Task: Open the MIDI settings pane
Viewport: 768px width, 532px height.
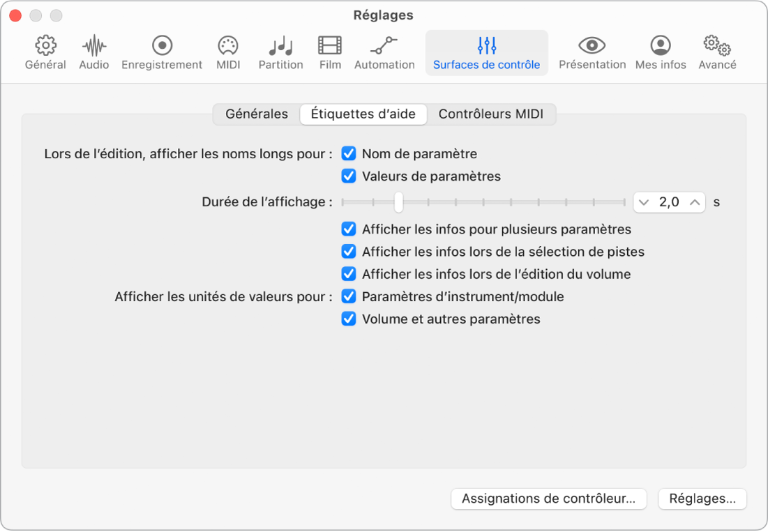Action: pyautogui.click(x=228, y=53)
